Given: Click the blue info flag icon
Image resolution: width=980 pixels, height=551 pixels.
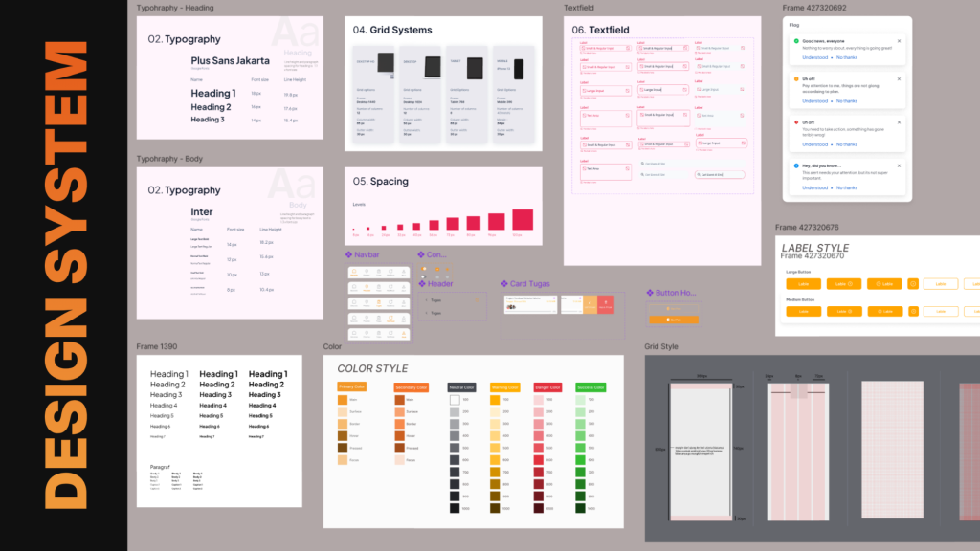Looking at the screenshot, I should tap(796, 165).
